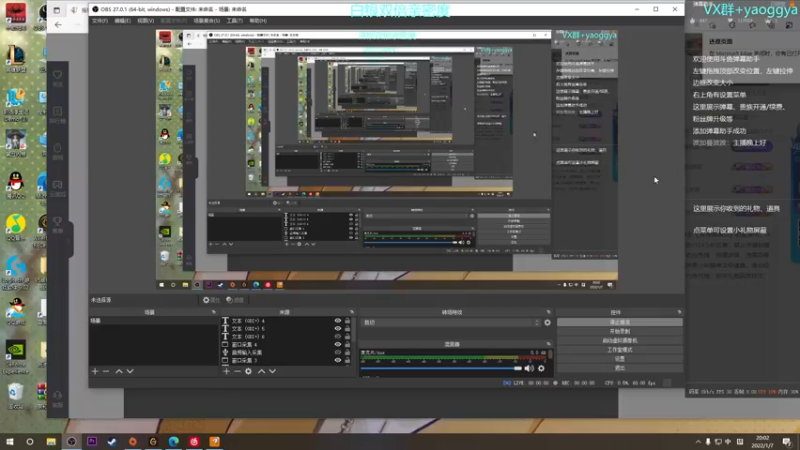Click the exit button in Controls
The width and height of the screenshot is (800, 450).
tap(619, 368)
